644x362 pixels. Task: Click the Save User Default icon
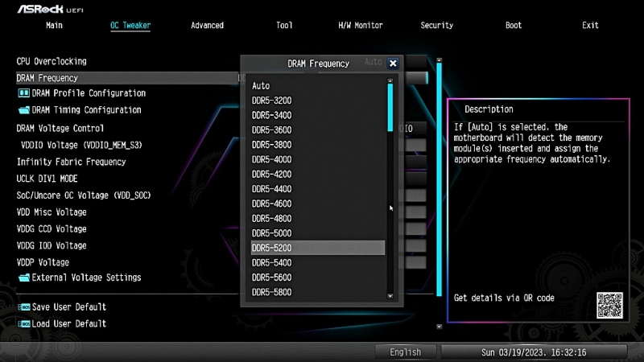pyautogui.click(x=23, y=307)
